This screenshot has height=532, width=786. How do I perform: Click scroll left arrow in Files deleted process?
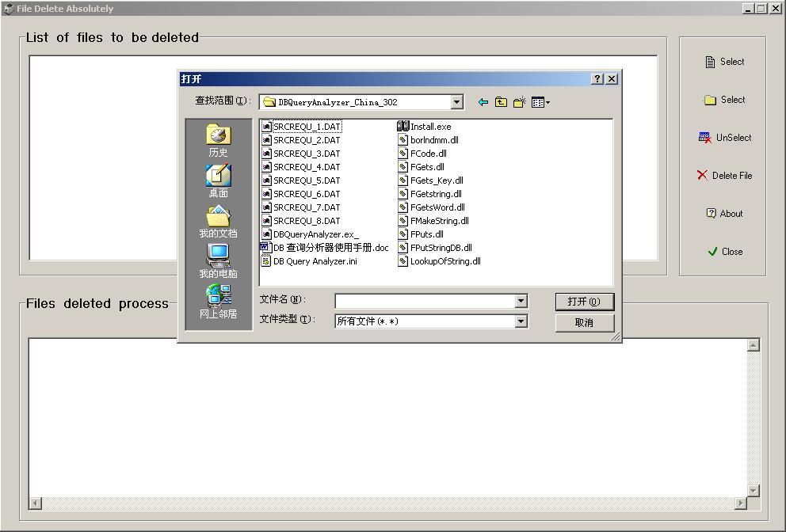tap(35, 503)
